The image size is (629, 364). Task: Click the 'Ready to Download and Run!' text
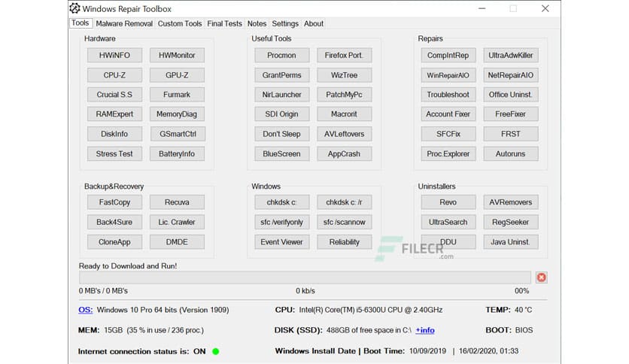point(128,266)
